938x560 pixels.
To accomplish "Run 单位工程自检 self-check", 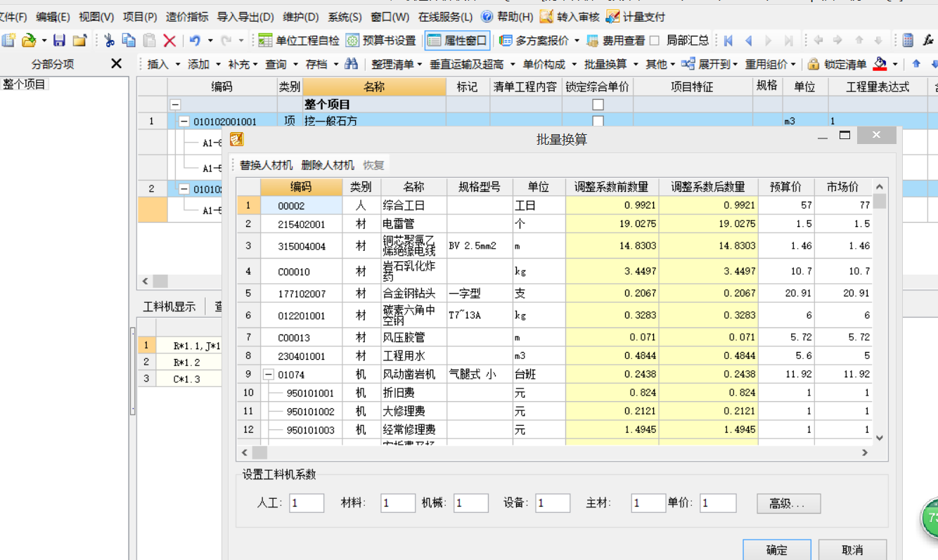I will point(299,40).
